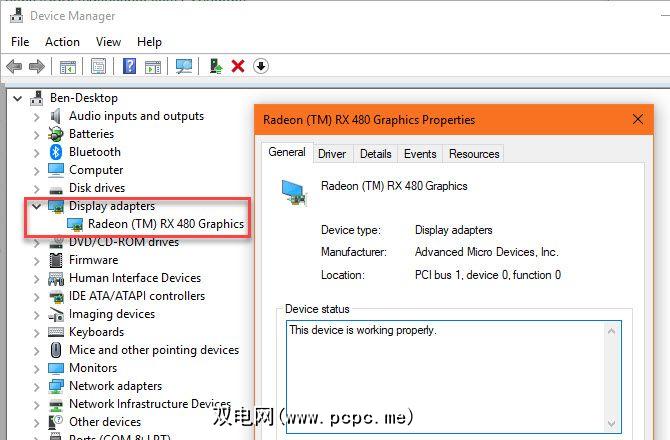The height and width of the screenshot is (440, 670).
Task: Click Device status scrollbar down arrow
Action: click(x=611, y=423)
